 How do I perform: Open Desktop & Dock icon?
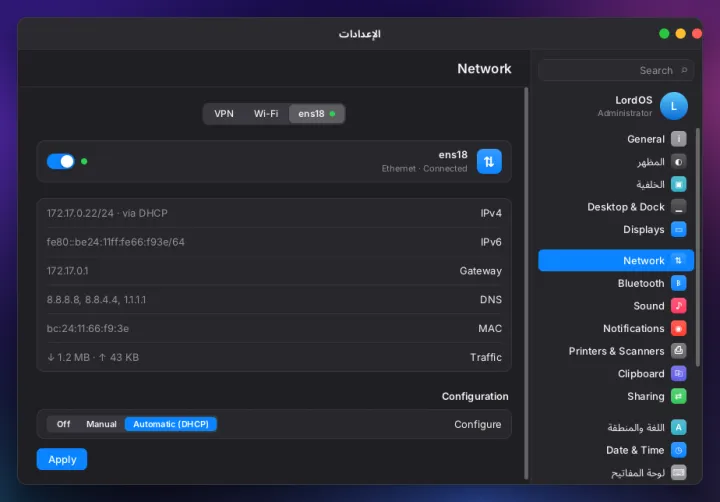click(678, 207)
